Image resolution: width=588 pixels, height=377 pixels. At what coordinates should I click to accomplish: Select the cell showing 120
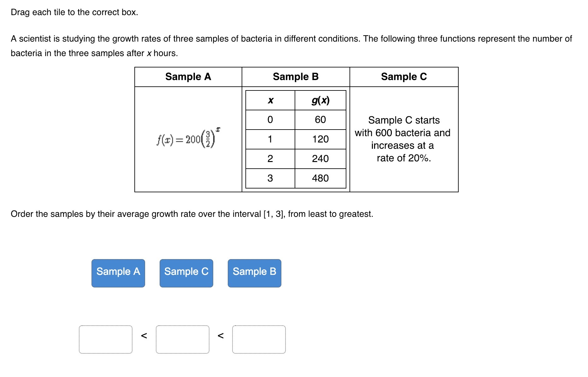click(320, 139)
